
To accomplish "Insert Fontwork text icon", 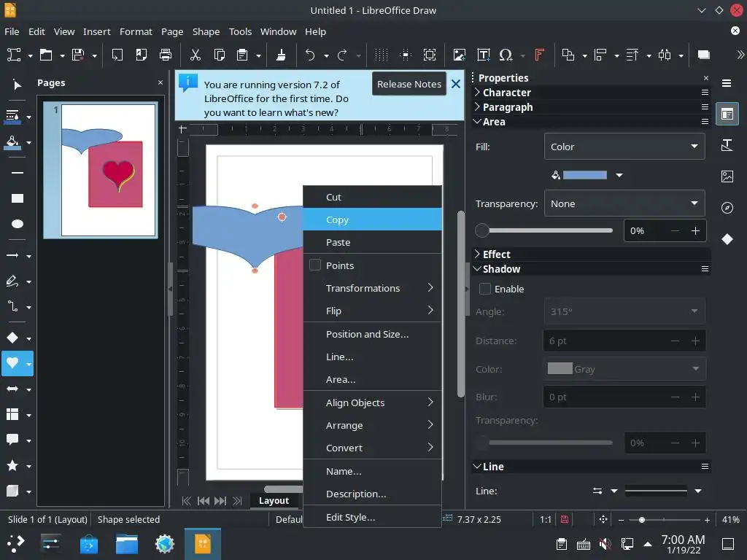I will 539,55.
